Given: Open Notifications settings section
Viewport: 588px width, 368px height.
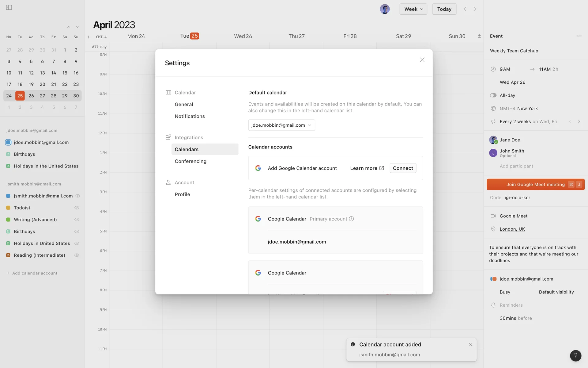Looking at the screenshot, I should pos(190,116).
